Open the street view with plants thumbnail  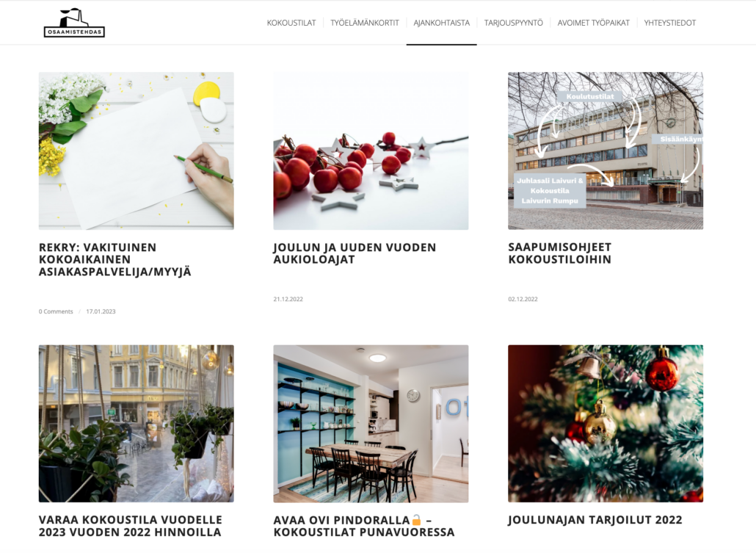(137, 423)
